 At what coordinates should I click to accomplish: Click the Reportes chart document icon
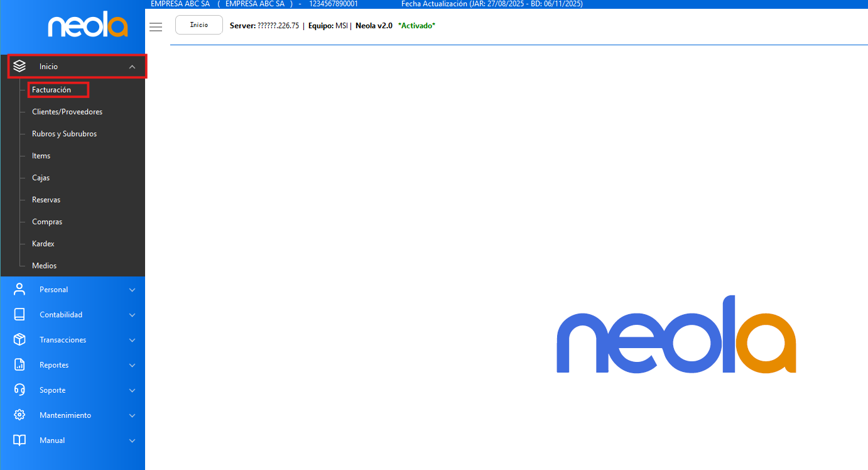pyautogui.click(x=19, y=365)
